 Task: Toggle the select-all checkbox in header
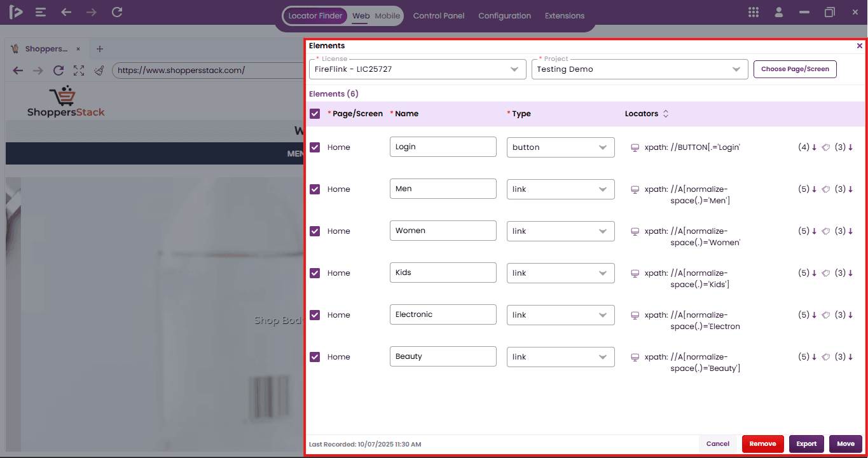tap(315, 114)
